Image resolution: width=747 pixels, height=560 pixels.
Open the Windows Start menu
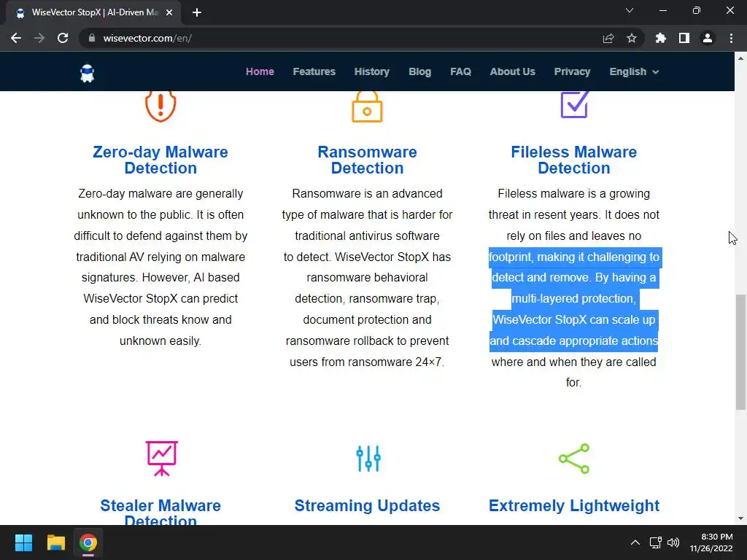(x=23, y=542)
